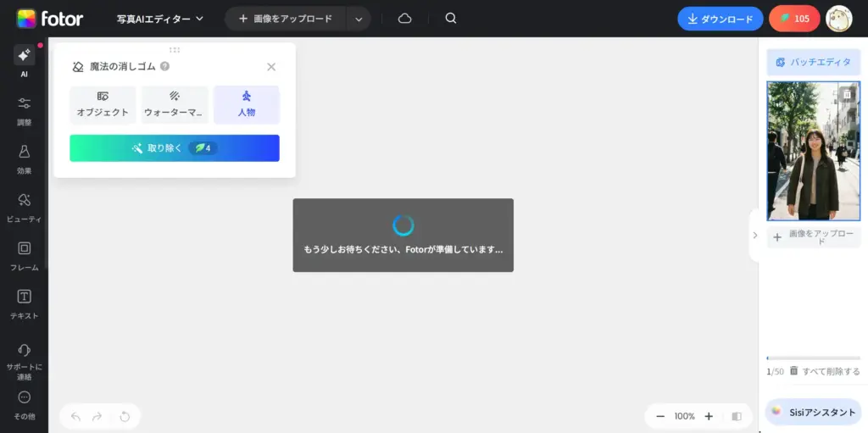Open the その他 more options icon
Viewport: 868px width, 433px height.
point(24,397)
